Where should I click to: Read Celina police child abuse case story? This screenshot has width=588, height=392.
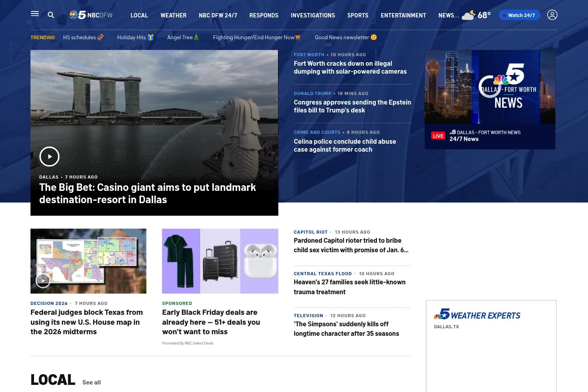pos(345,145)
